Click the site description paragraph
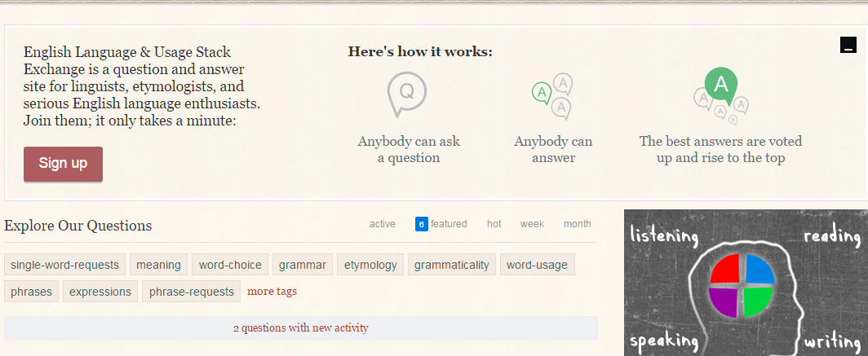This screenshot has height=356, width=868. 142,86
